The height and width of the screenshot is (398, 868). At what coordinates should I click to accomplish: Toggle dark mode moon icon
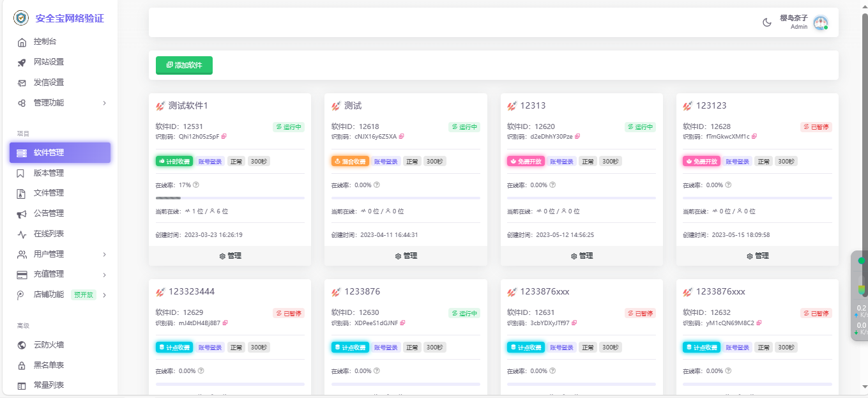(x=767, y=22)
